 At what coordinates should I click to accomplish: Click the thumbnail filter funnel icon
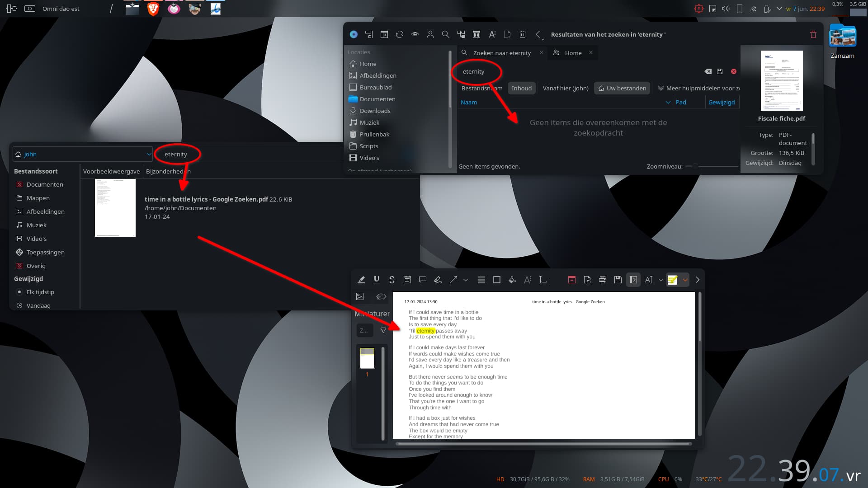click(x=383, y=330)
